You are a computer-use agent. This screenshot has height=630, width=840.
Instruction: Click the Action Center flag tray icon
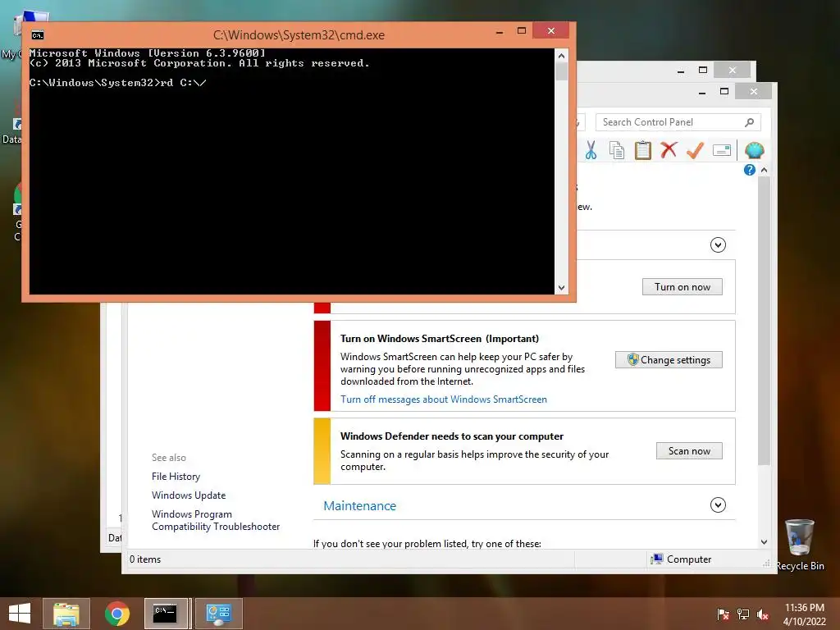[x=724, y=614]
